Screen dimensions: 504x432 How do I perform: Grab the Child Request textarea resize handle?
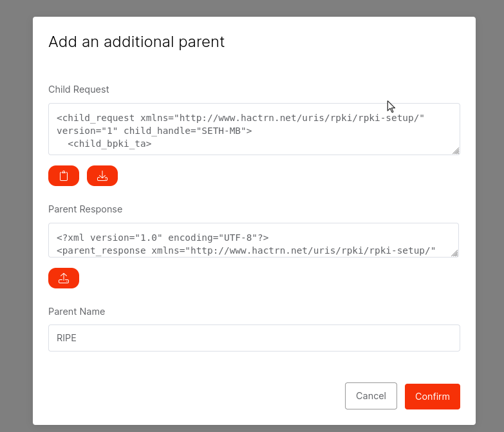[455, 151]
